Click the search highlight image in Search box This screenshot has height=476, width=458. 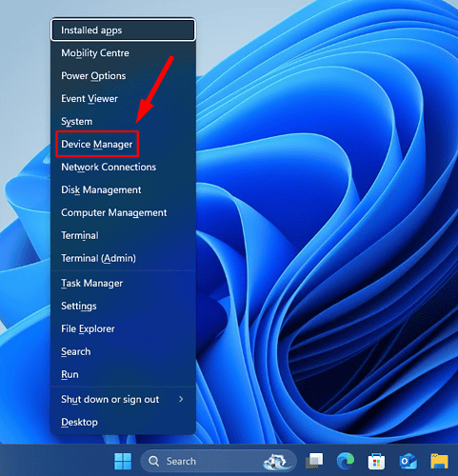click(x=276, y=461)
